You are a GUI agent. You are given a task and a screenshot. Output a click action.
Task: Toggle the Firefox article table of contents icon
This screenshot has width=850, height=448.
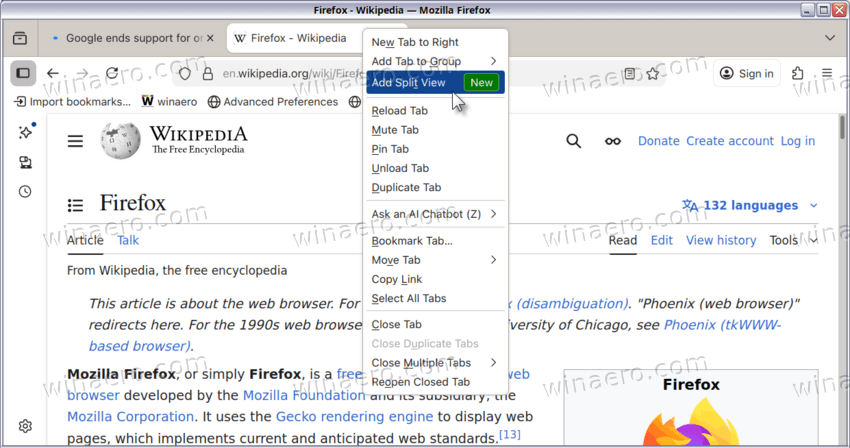pyautogui.click(x=75, y=205)
